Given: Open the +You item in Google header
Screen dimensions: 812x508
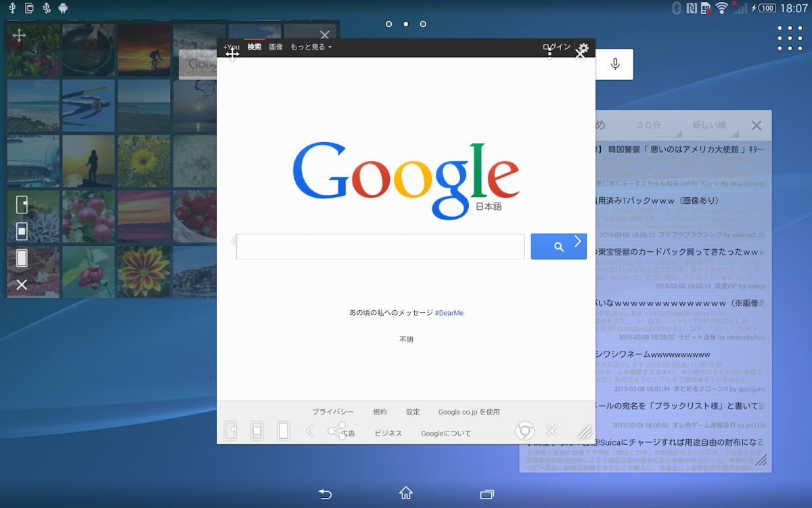Looking at the screenshot, I should (231, 47).
